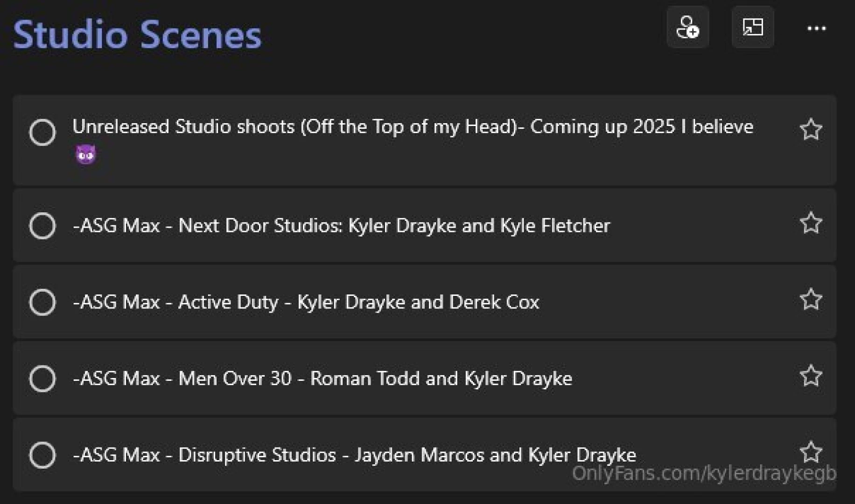Image resolution: width=855 pixels, height=504 pixels.
Task: Open the Kyler Drayke and Kyle Fletcher task
Action: pos(341,226)
